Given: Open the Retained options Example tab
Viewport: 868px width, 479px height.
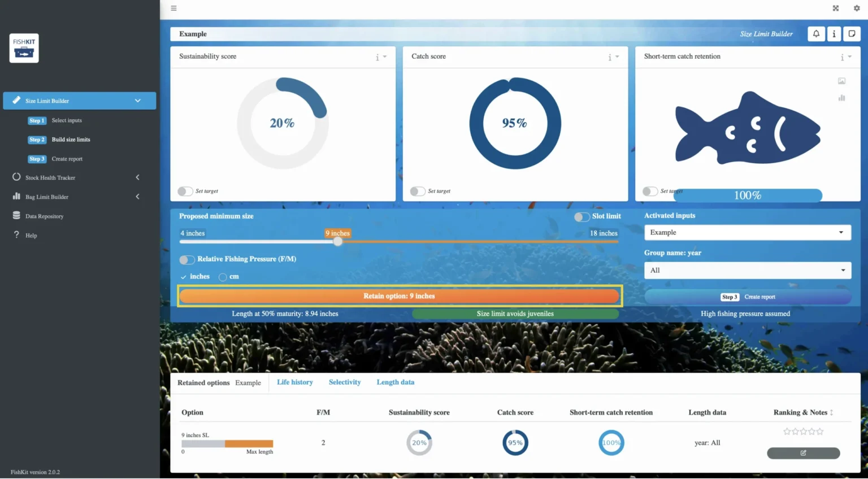Looking at the screenshot, I should click(x=219, y=382).
